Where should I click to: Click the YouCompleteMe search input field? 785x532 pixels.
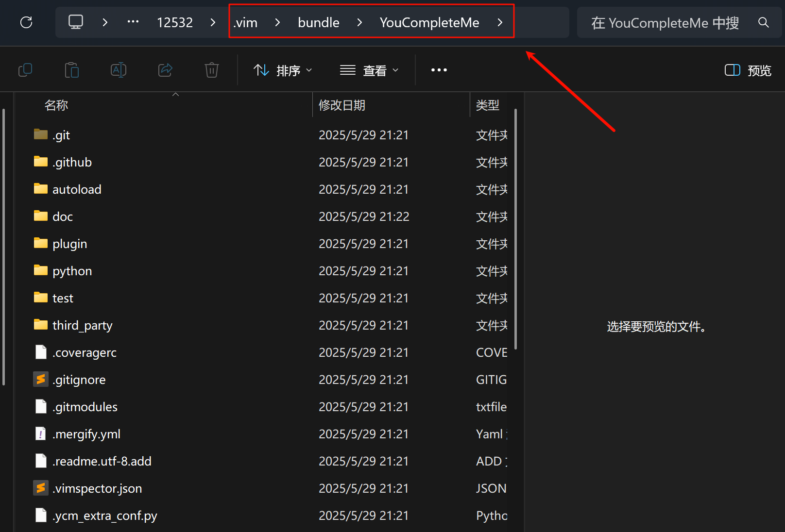click(666, 22)
